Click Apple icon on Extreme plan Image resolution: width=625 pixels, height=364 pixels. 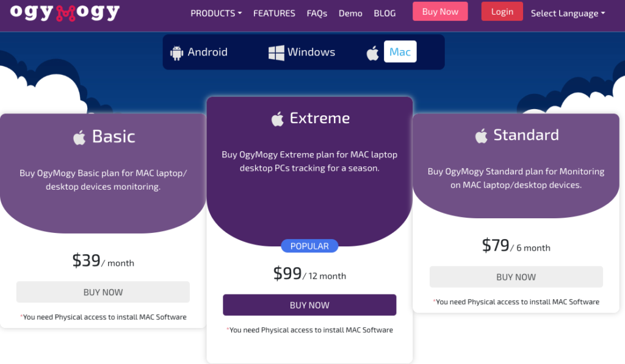278,119
